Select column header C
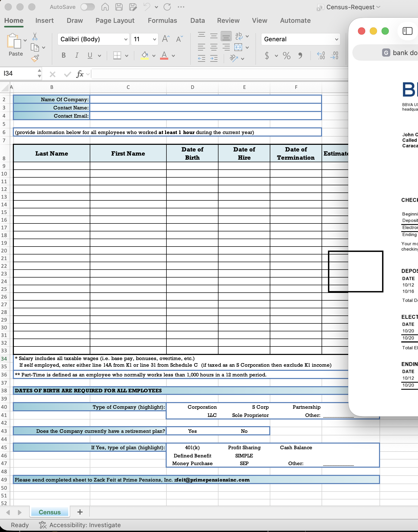418x532 pixels. (x=128, y=87)
